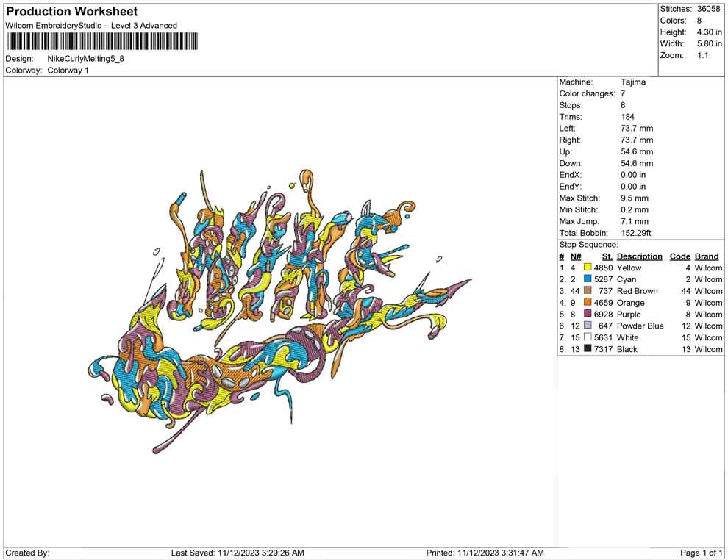
Task: Click the Stops value '8'
Action: click(623, 105)
